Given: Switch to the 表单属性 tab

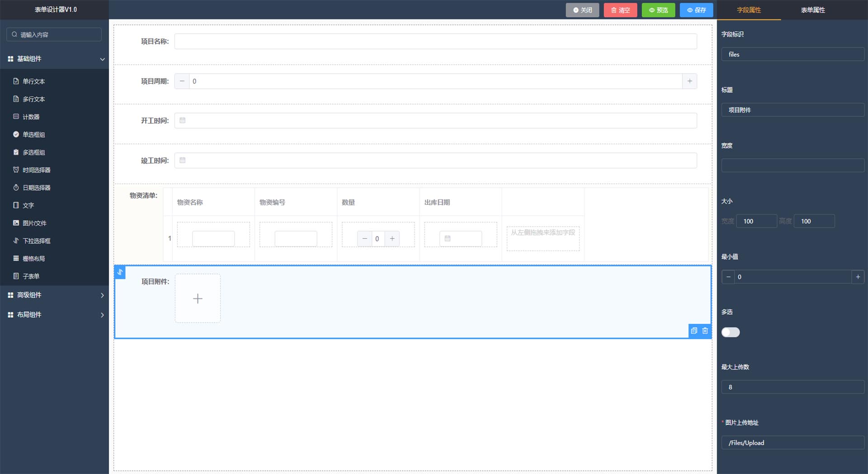Looking at the screenshot, I should (812, 10).
